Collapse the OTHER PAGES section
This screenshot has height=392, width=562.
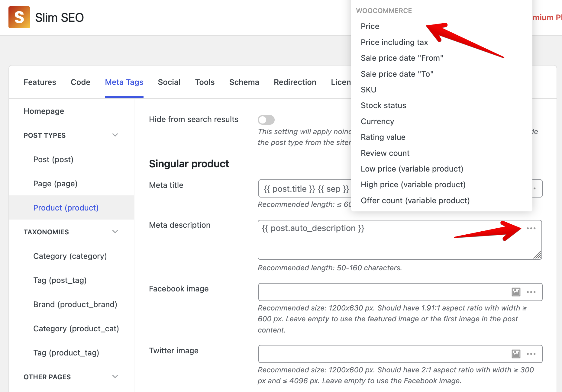coord(115,377)
